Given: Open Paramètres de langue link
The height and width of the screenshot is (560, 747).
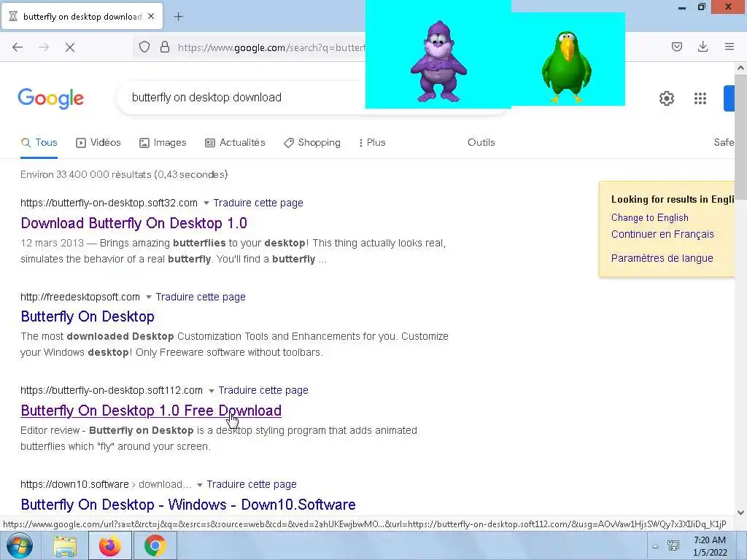Looking at the screenshot, I should 662,258.
